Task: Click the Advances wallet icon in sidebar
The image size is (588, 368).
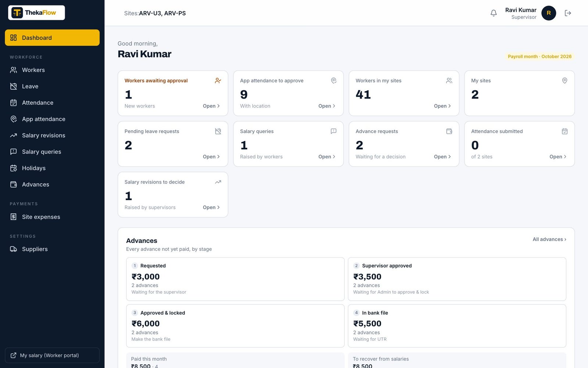Action: pyautogui.click(x=14, y=184)
